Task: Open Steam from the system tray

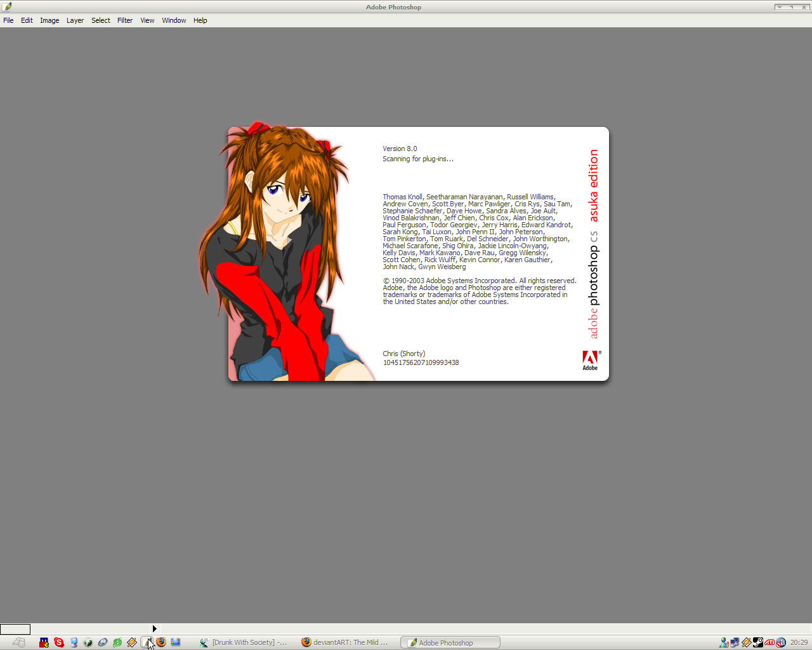Action: tap(758, 642)
